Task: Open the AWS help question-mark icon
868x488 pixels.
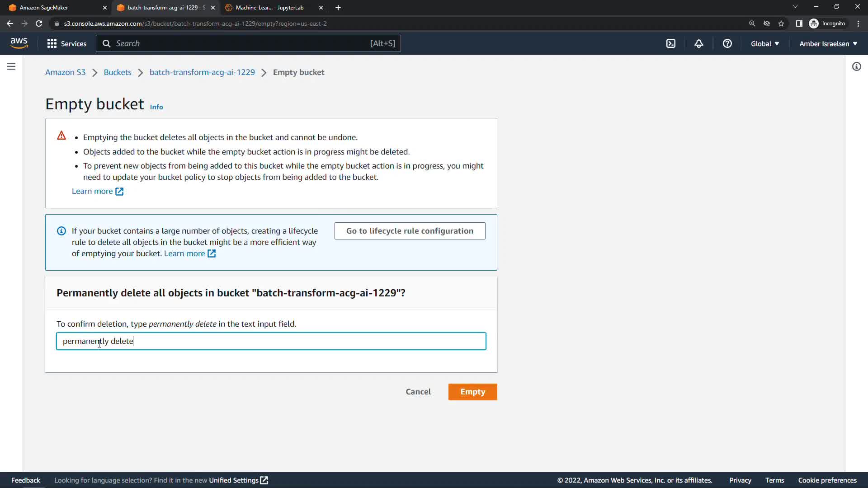Action: [727, 43]
